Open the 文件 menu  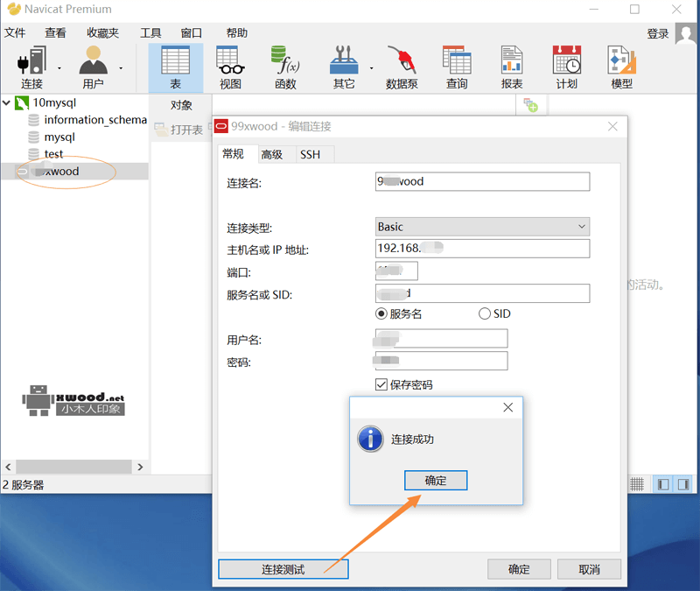tap(15, 33)
